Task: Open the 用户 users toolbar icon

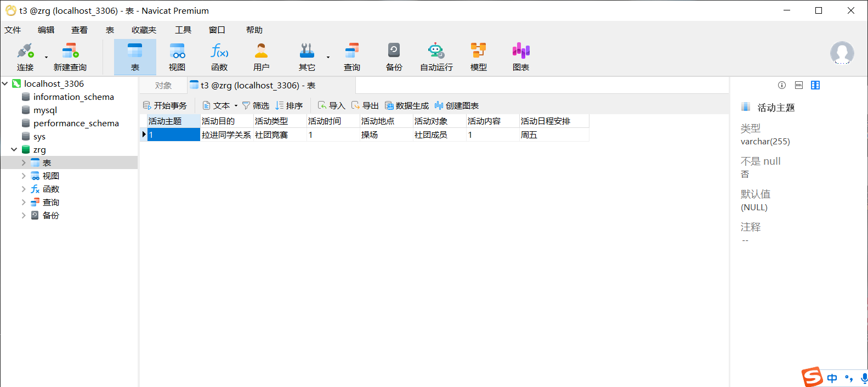Action: pyautogui.click(x=262, y=57)
